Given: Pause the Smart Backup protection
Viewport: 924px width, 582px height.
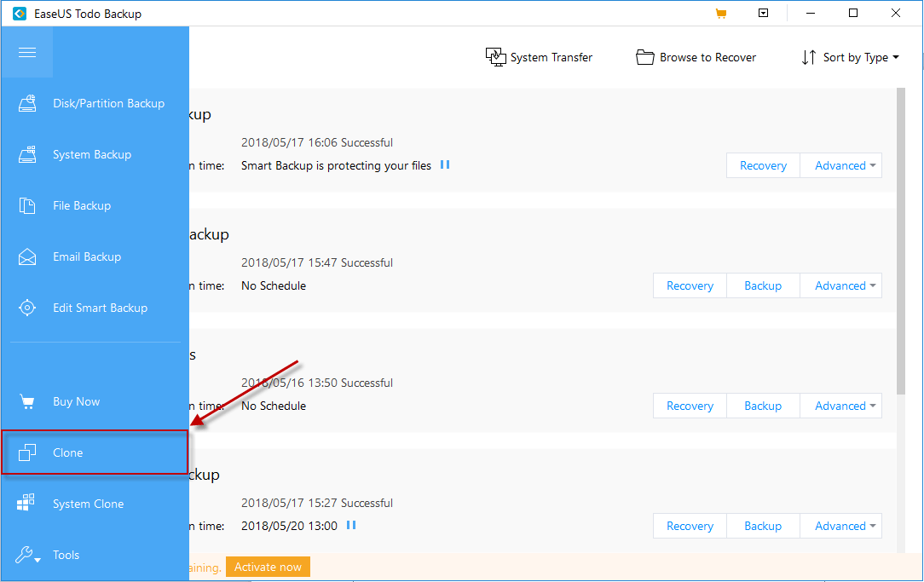Looking at the screenshot, I should tap(445, 165).
